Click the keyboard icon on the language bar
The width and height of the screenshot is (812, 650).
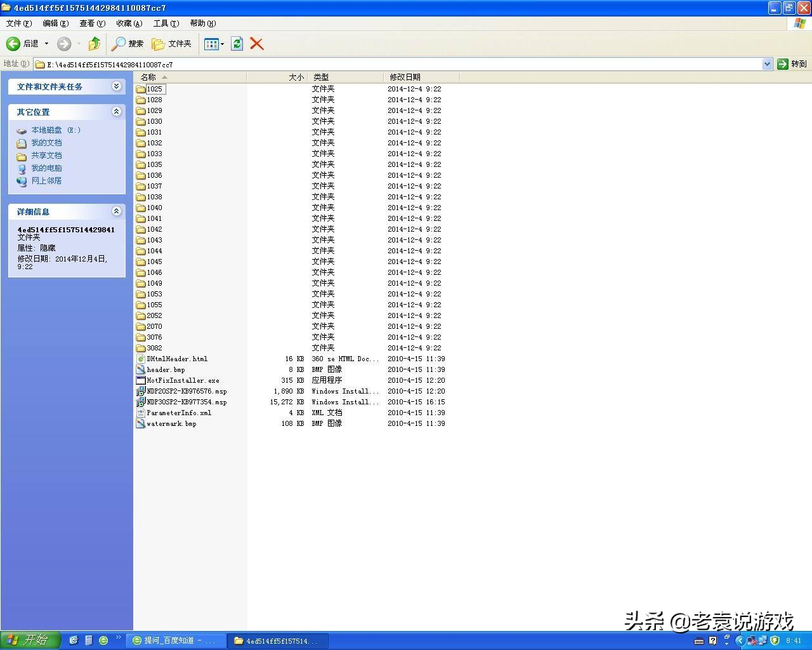pos(699,641)
